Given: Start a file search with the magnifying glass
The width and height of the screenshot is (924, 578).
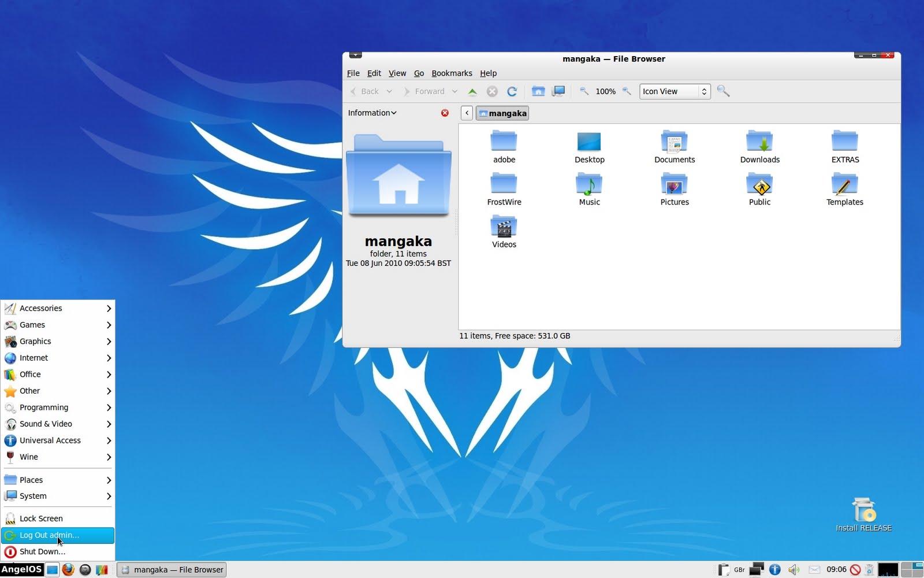Looking at the screenshot, I should 724,91.
